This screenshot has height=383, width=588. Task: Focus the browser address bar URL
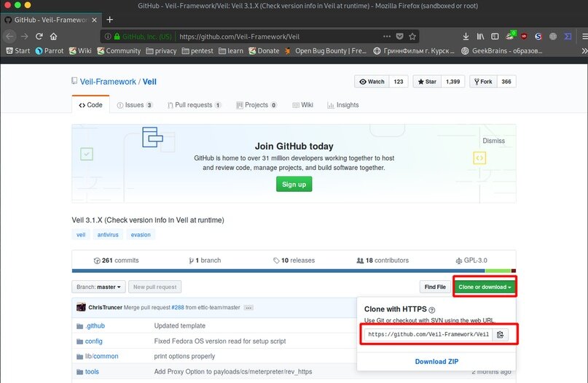pyautogui.click(x=239, y=36)
